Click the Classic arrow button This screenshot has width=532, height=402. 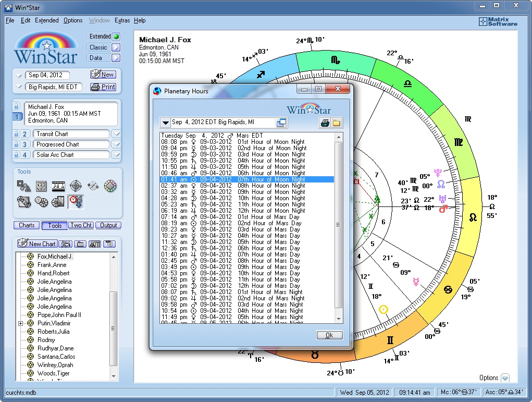pos(116,47)
